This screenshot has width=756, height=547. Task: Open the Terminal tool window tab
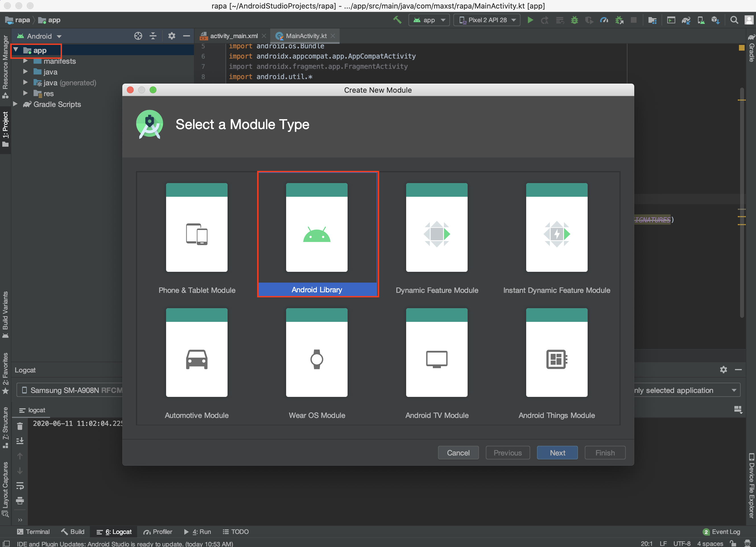[33, 532]
